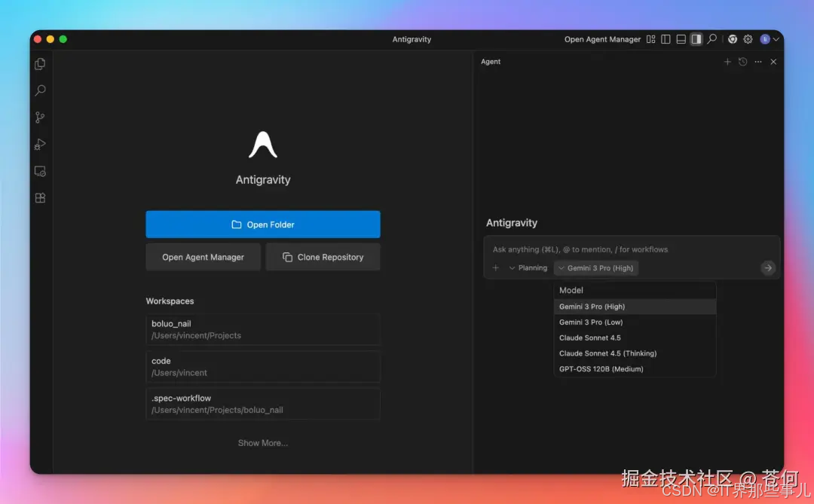Open the Gemini 3 Pro (High) model selector
Viewport: 814px width, 504px height.
[596, 268]
